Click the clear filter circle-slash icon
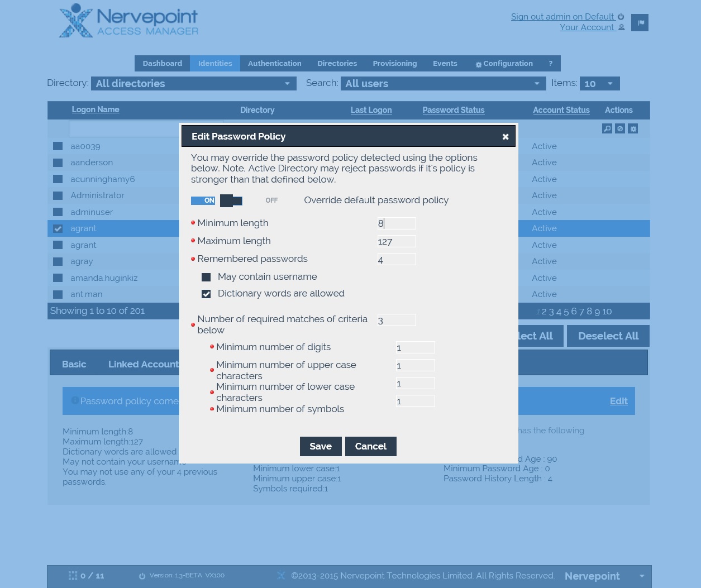The width and height of the screenshot is (701, 588). [x=620, y=129]
